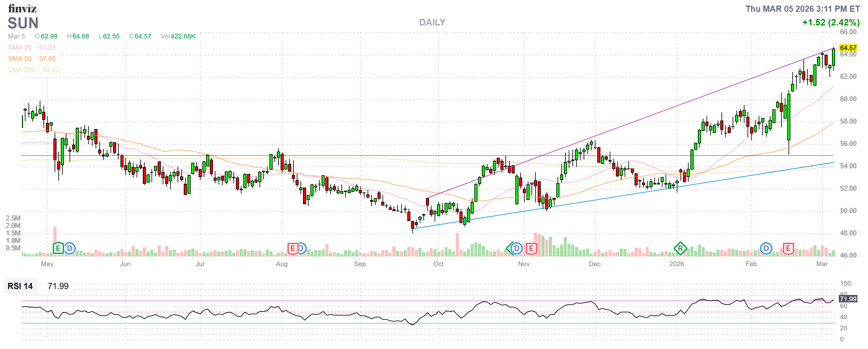Click the blue D dividend marker in May
Screen dimensions: 868x349
point(70,249)
